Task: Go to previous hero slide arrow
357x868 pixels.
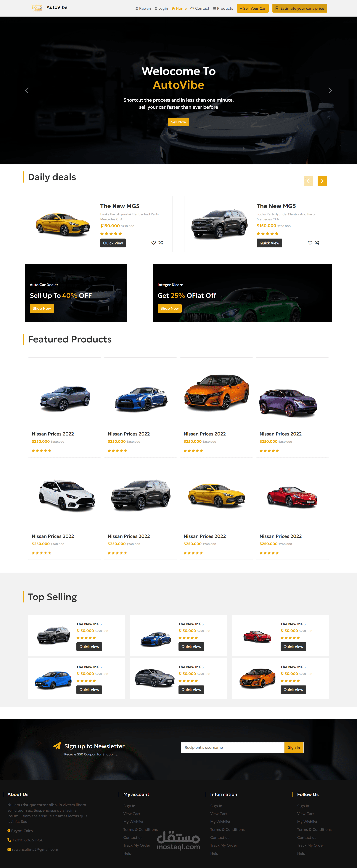Action: [x=27, y=90]
